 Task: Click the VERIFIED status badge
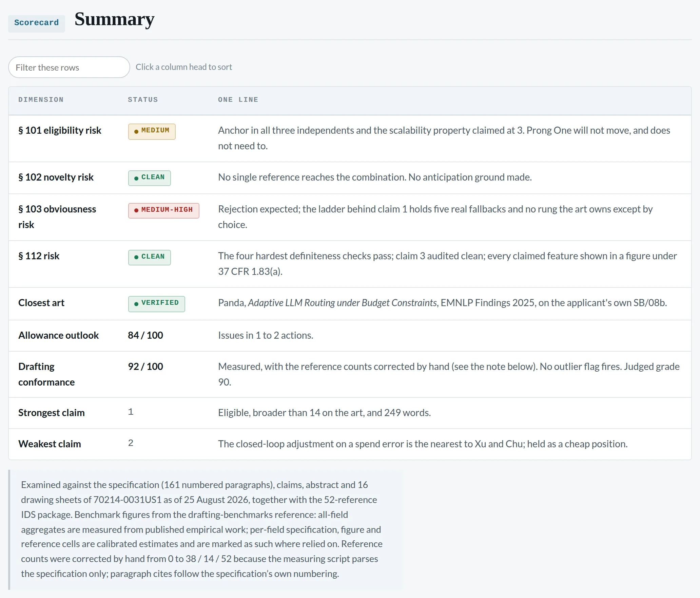[x=157, y=303]
